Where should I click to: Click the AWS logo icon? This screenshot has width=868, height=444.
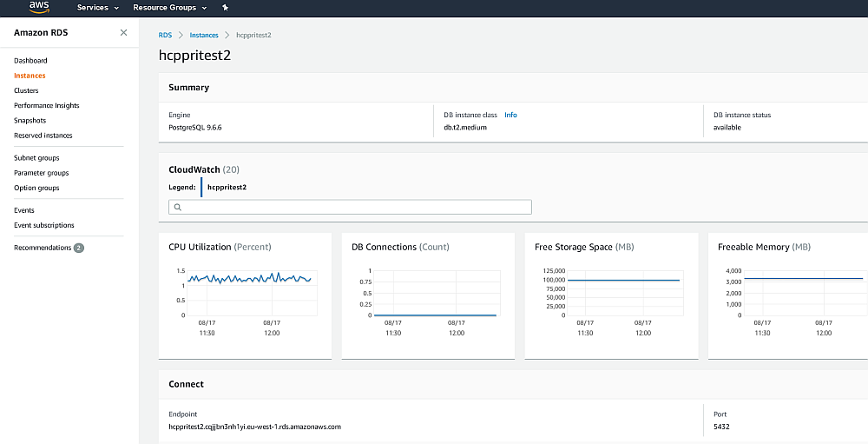[x=39, y=7]
